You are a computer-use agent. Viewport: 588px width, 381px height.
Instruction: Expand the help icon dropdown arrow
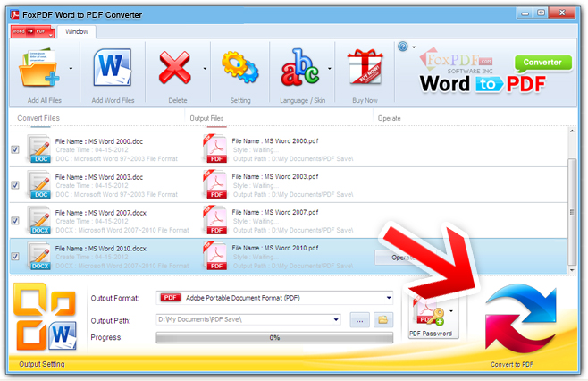(x=414, y=47)
